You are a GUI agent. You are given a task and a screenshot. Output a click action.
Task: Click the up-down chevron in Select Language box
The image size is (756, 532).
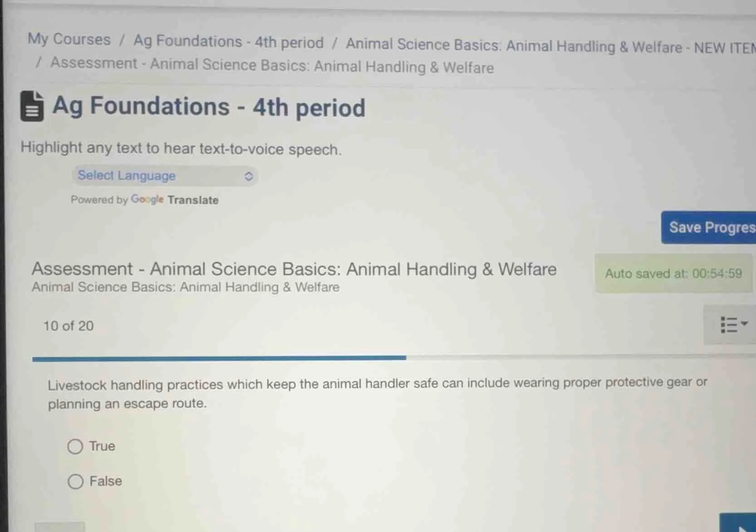248,176
